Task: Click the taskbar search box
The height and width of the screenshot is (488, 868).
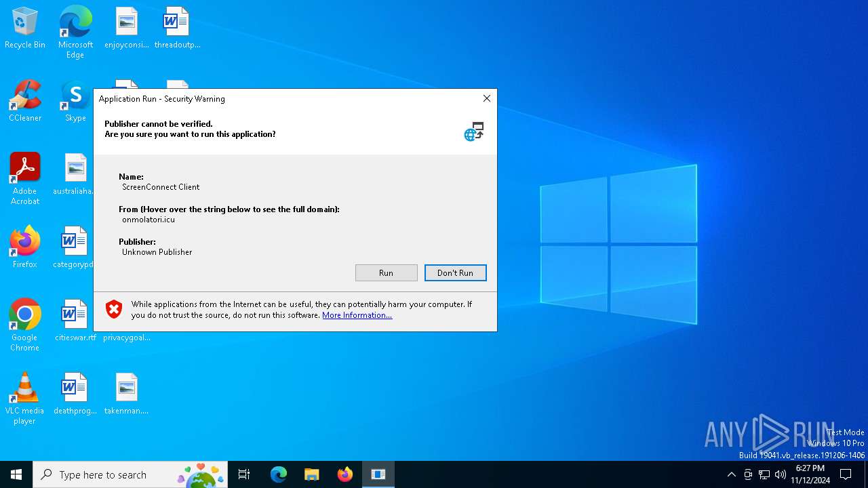Action: tap(130, 474)
